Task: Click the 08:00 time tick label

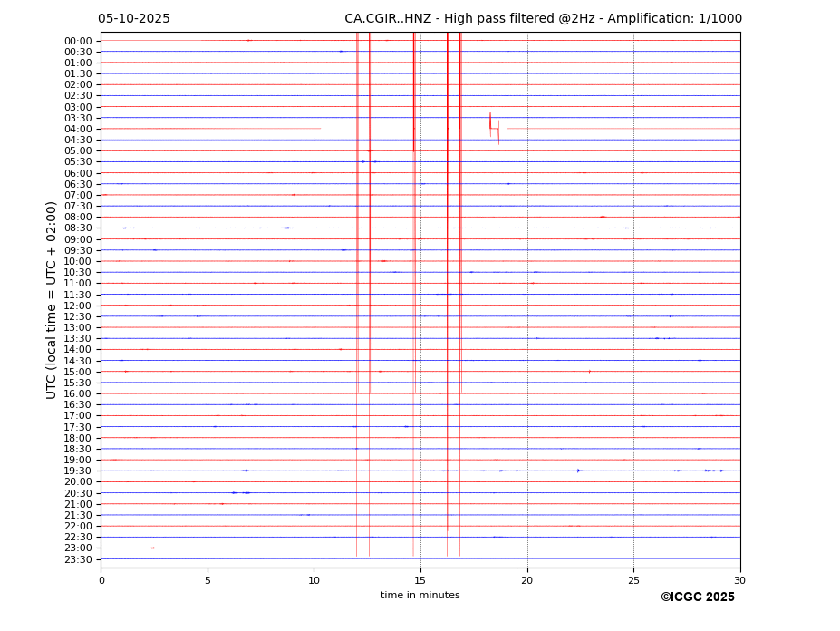Action: coord(77,217)
